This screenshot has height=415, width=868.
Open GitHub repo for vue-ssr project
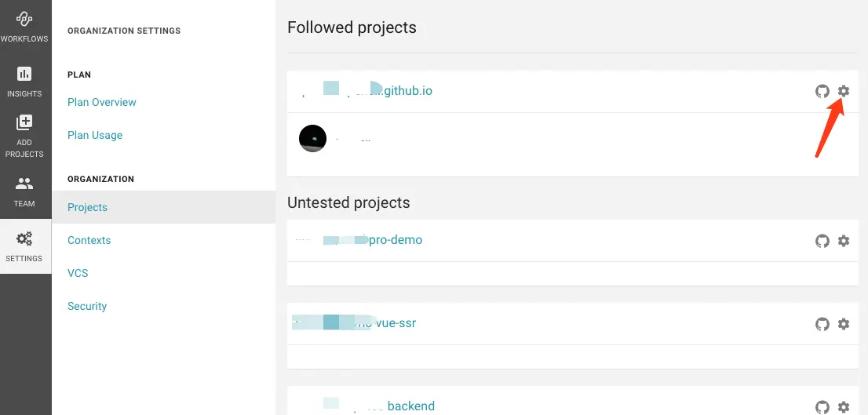[822, 324]
